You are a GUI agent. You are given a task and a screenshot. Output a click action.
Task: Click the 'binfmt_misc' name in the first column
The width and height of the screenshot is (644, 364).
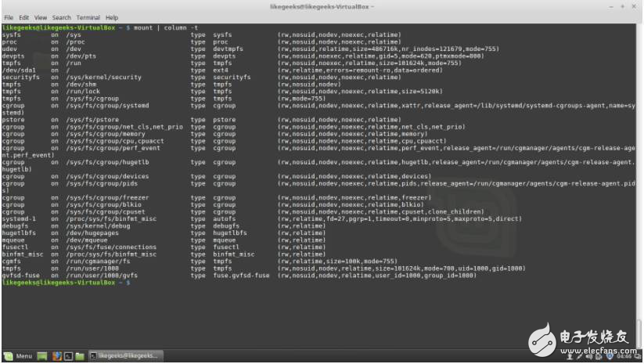tap(23, 254)
